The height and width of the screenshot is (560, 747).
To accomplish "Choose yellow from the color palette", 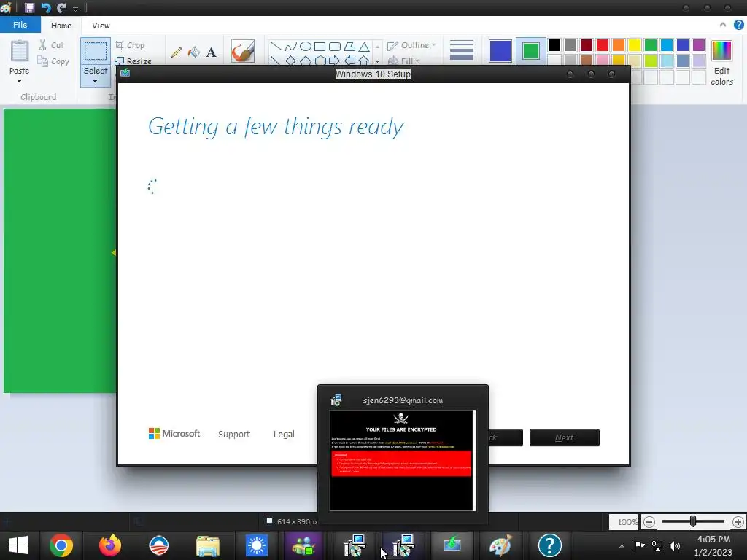I will tap(635, 45).
